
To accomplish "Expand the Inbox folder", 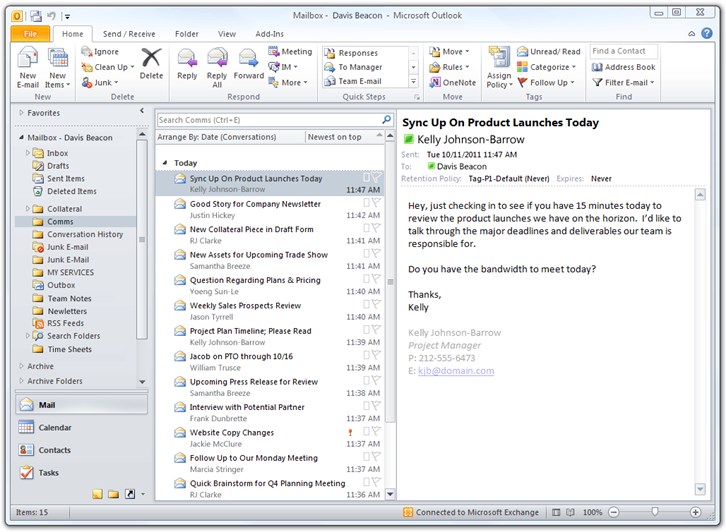I will point(28,152).
